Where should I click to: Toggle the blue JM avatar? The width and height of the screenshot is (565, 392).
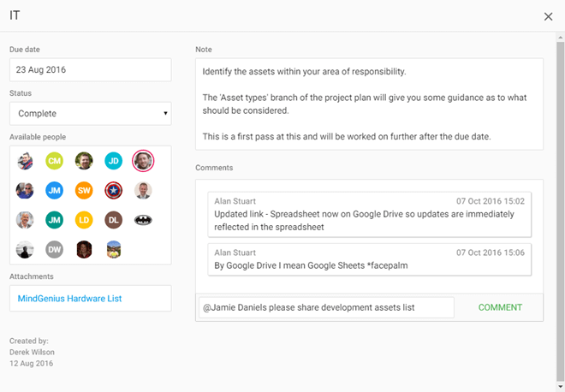tap(55, 190)
